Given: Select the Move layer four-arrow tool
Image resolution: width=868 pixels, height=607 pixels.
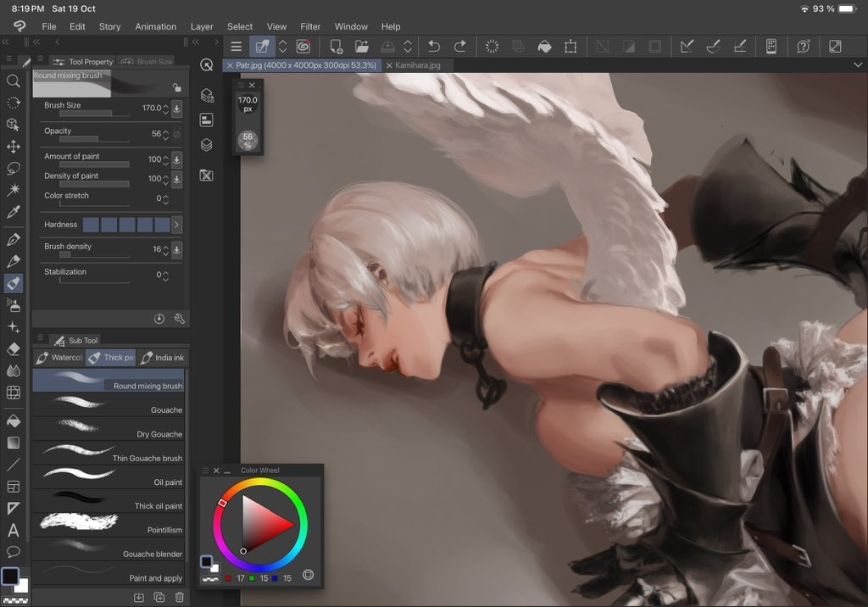Looking at the screenshot, I should tap(14, 147).
